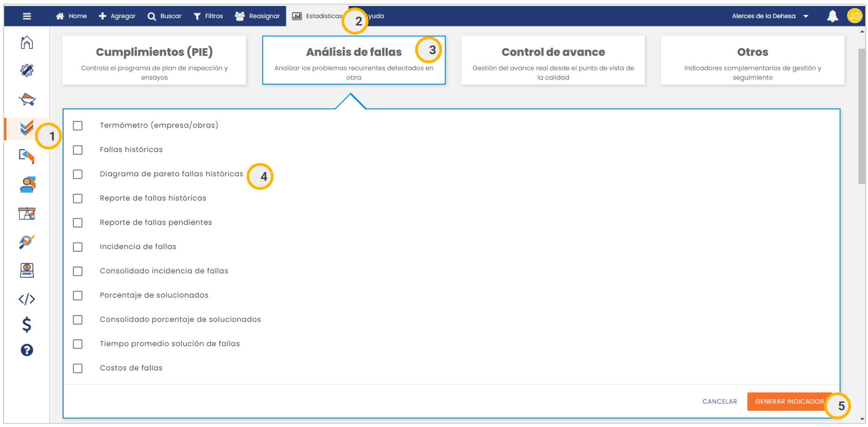Open notifications bell icon

(x=832, y=16)
